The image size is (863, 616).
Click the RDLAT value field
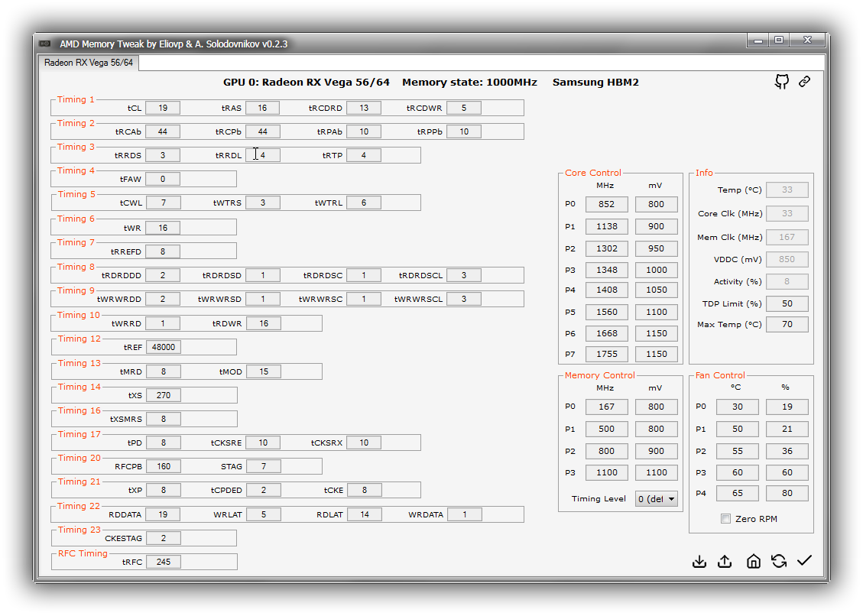tap(365, 514)
